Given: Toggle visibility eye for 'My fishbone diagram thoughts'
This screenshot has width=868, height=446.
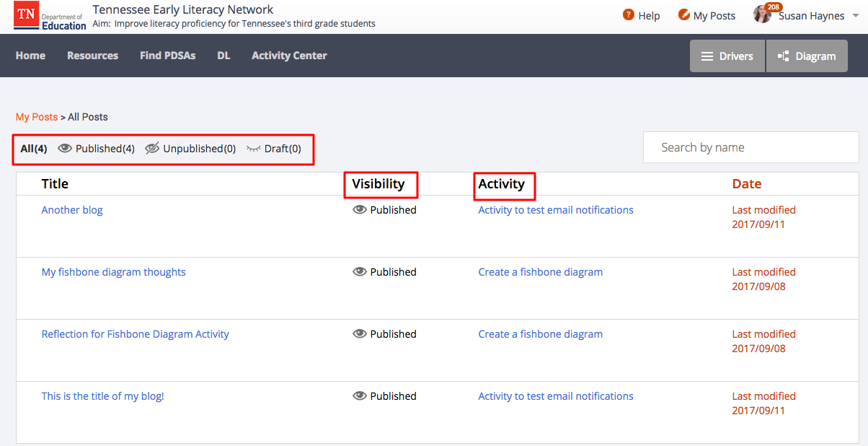Looking at the screenshot, I should coord(360,272).
